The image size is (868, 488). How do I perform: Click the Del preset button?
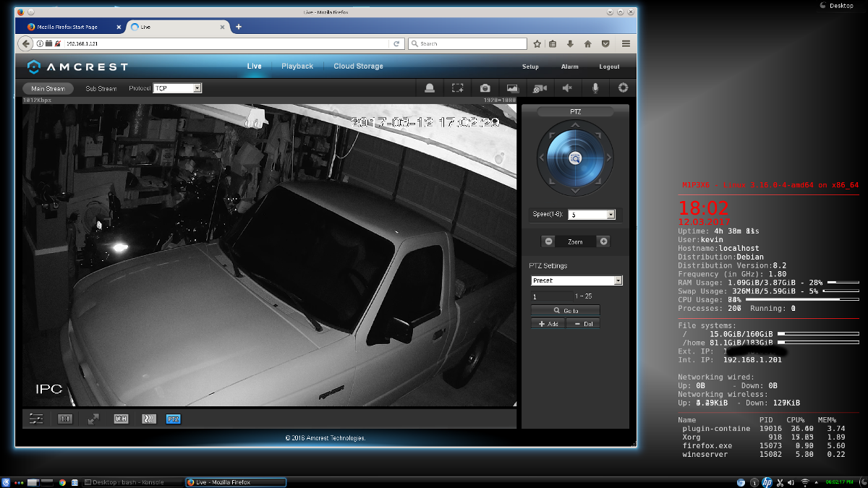click(583, 324)
